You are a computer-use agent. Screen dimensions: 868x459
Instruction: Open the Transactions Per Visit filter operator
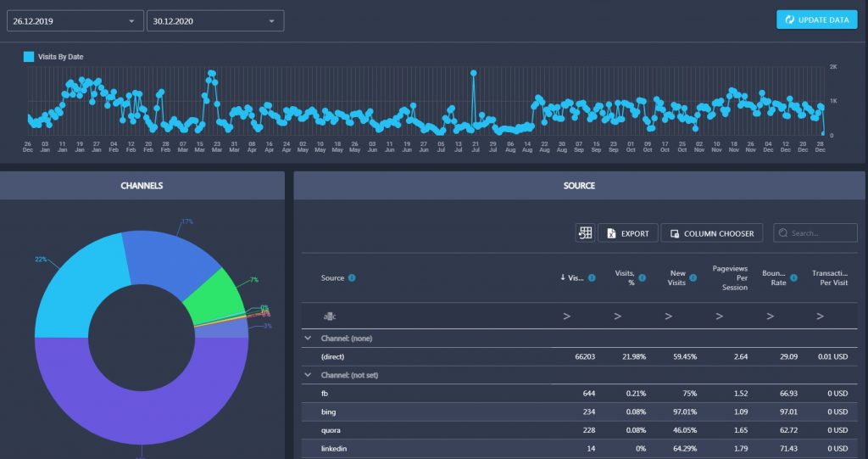pos(821,316)
